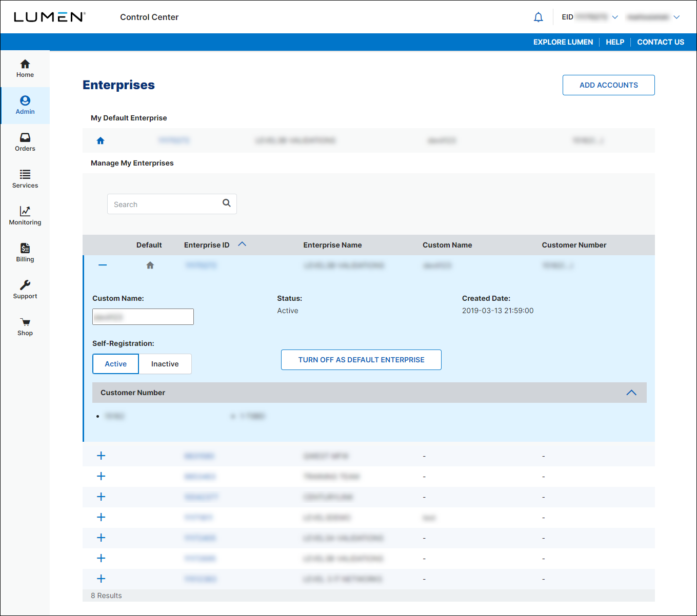
Task: Open the EID dropdown
Action: (590, 17)
